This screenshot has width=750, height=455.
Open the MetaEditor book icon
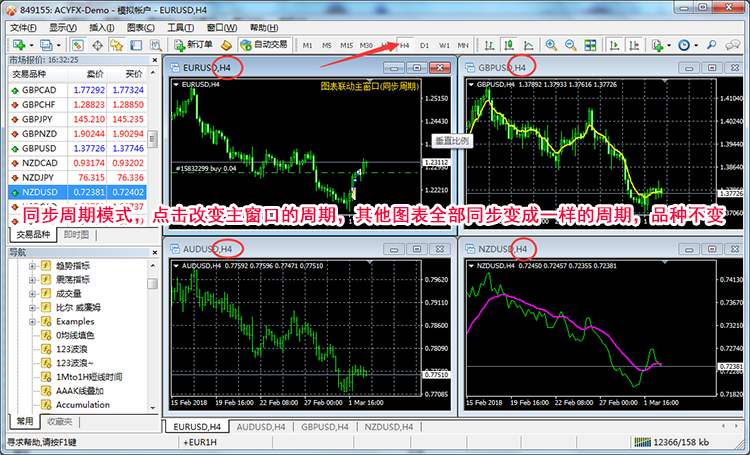(x=226, y=45)
